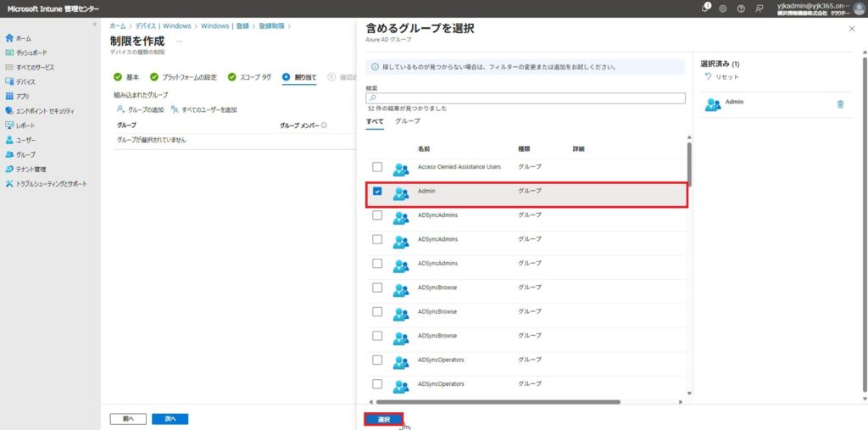Delete Admin from selected items via trash icon

click(840, 104)
